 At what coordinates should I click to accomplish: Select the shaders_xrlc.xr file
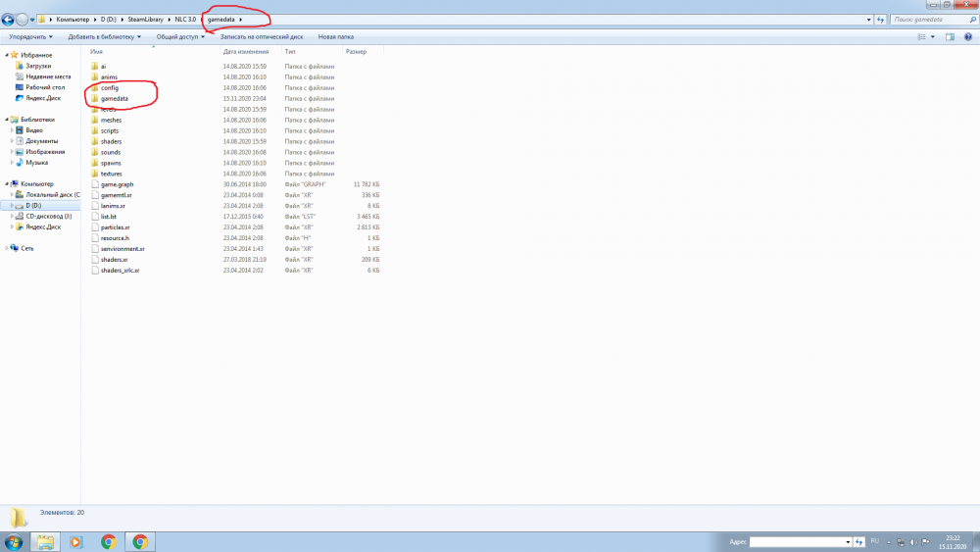(x=120, y=270)
